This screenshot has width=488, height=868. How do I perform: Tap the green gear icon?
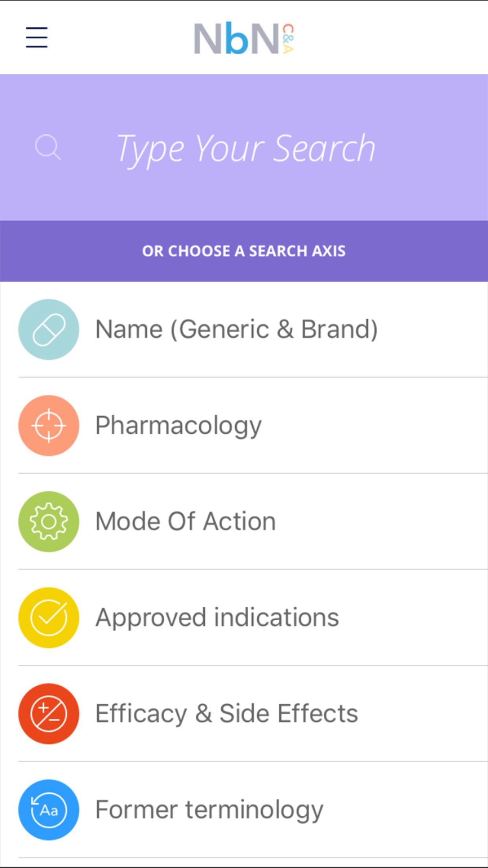tap(49, 522)
